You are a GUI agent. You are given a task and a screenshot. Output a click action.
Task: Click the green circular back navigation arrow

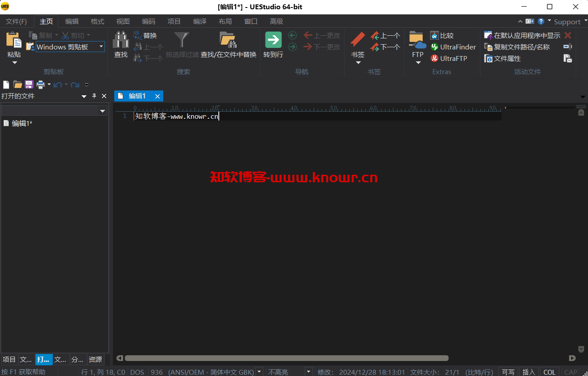292,35
